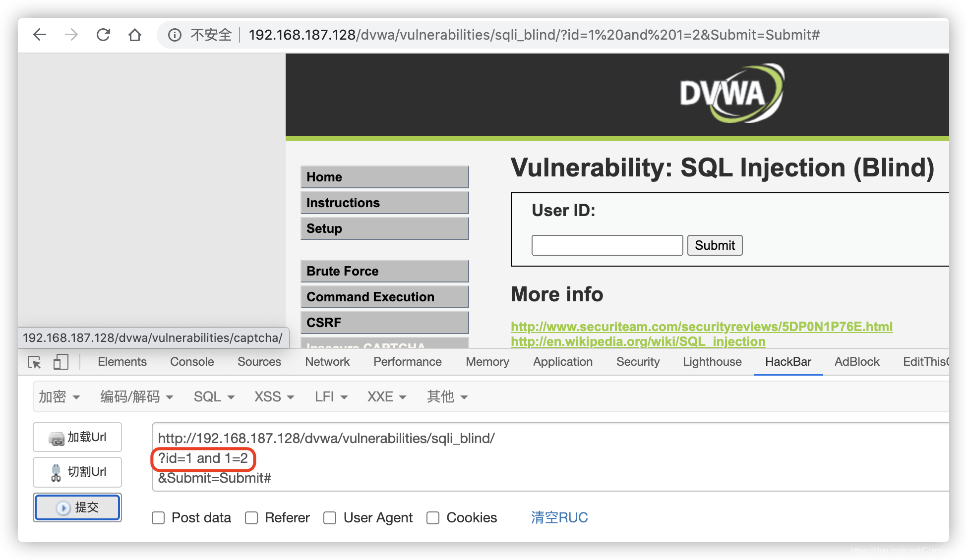Image resolution: width=967 pixels, height=560 pixels.
Task: Open the SQL dropdown menu
Action: [214, 397]
